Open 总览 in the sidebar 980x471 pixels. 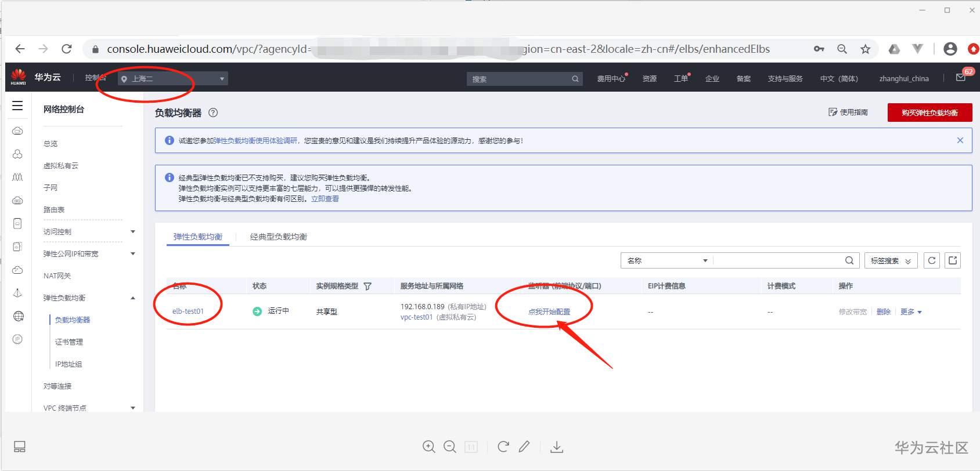click(51, 144)
